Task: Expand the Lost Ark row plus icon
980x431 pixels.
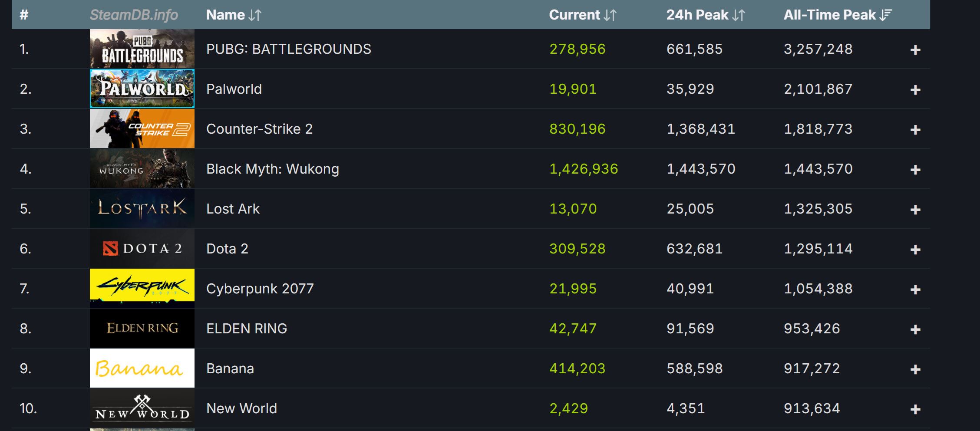Action: (x=915, y=210)
